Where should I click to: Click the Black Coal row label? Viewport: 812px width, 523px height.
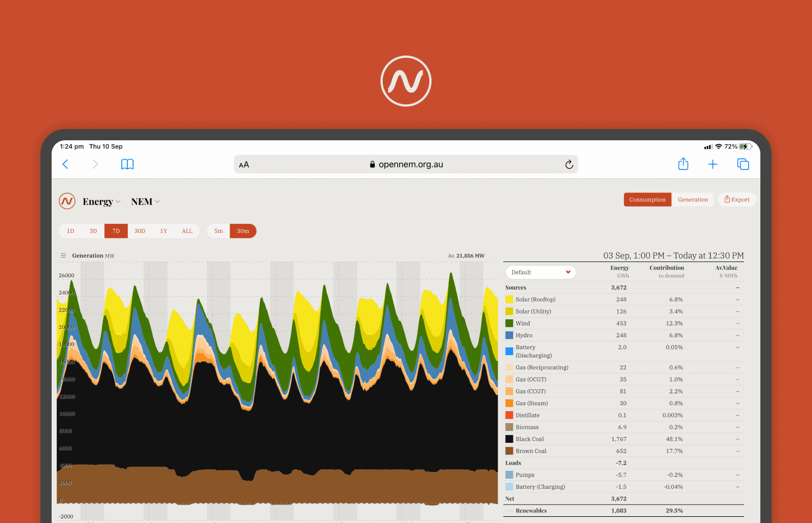coord(530,439)
